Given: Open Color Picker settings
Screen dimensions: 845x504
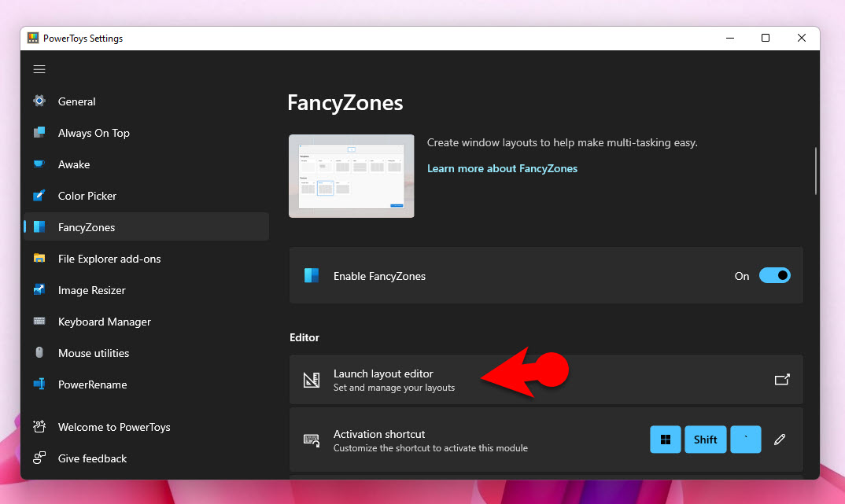Looking at the screenshot, I should click(146, 196).
